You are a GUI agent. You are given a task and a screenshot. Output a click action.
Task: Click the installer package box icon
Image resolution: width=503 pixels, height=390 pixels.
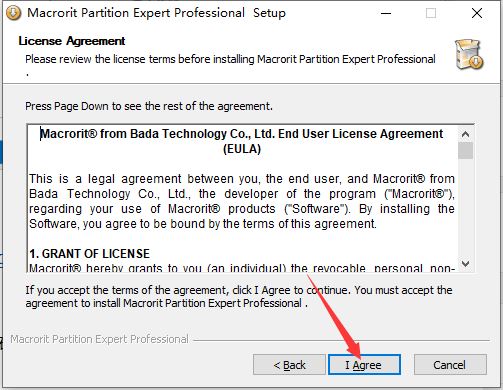tap(469, 55)
